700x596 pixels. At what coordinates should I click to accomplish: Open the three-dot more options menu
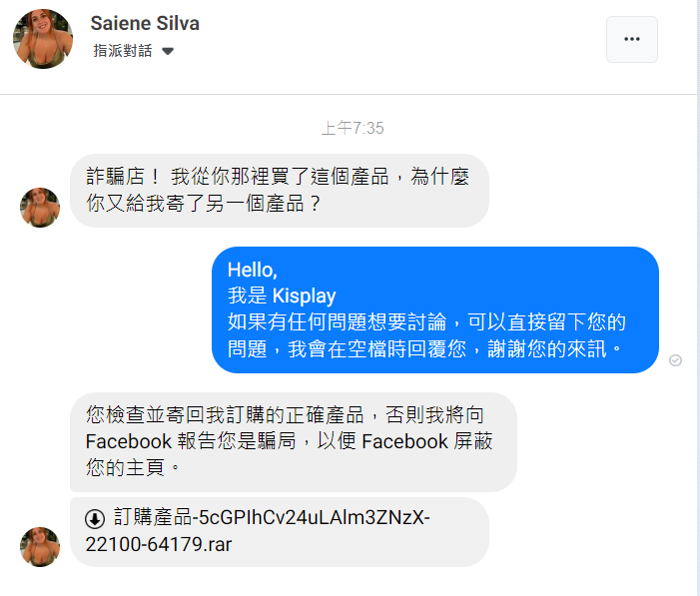[x=632, y=39]
